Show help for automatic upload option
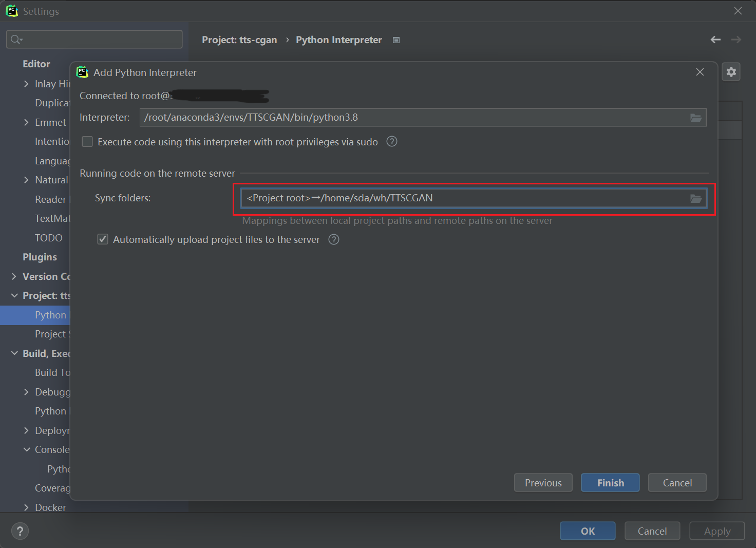756x548 pixels. (334, 239)
